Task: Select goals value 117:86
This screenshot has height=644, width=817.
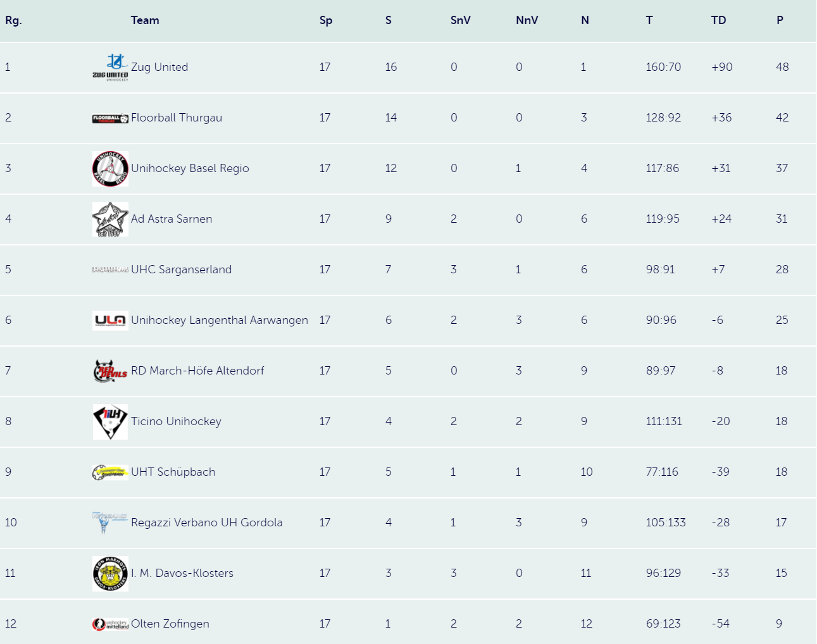Action: 662,168
